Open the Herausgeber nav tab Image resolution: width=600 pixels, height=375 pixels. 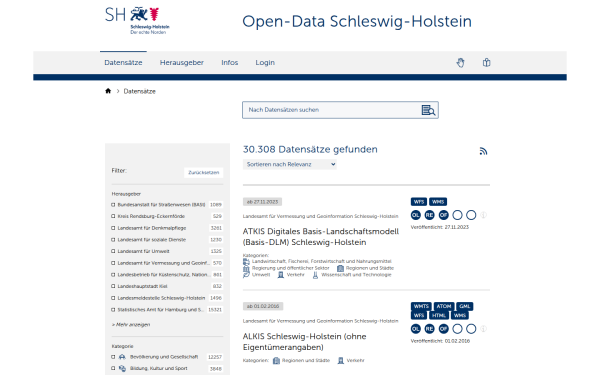pos(182,62)
